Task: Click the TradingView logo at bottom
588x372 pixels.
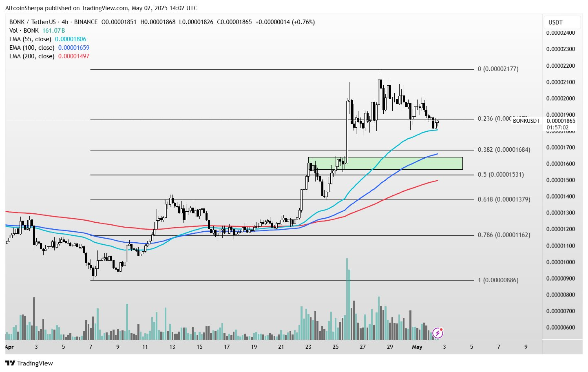Action: [x=29, y=363]
